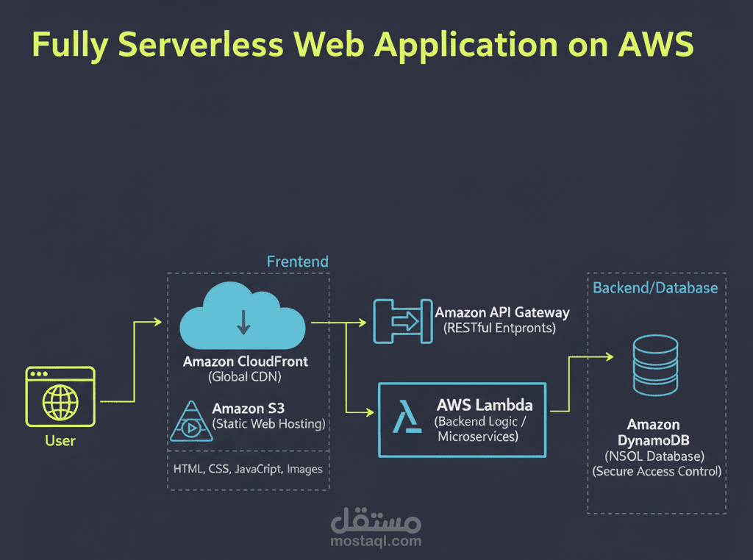Select the Amazon API Gateway icon

(403, 321)
